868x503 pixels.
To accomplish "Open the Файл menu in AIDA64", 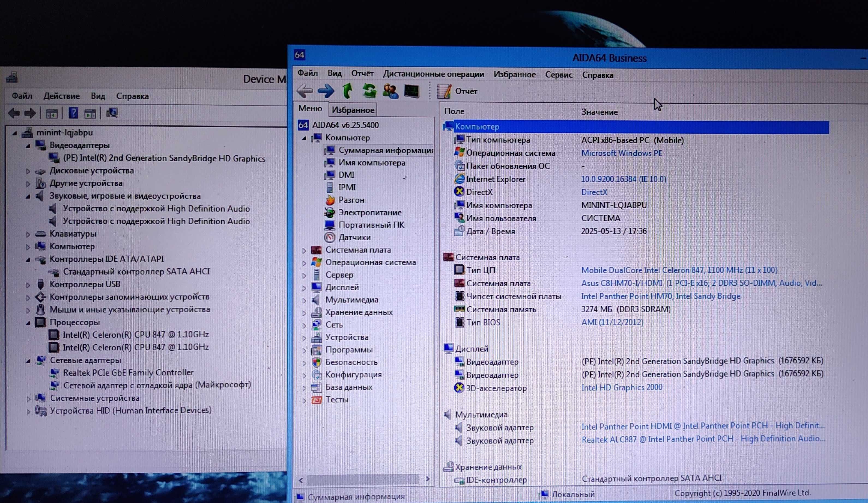I will pos(308,73).
